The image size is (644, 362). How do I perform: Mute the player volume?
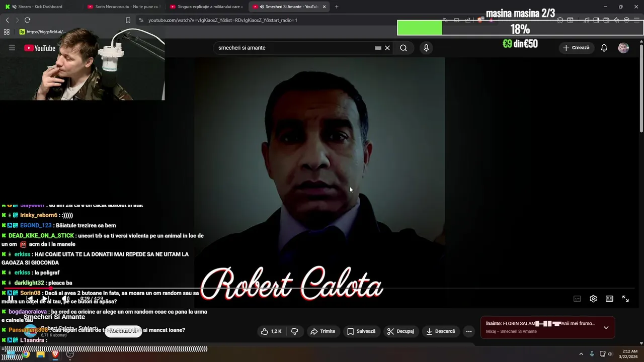(65, 299)
